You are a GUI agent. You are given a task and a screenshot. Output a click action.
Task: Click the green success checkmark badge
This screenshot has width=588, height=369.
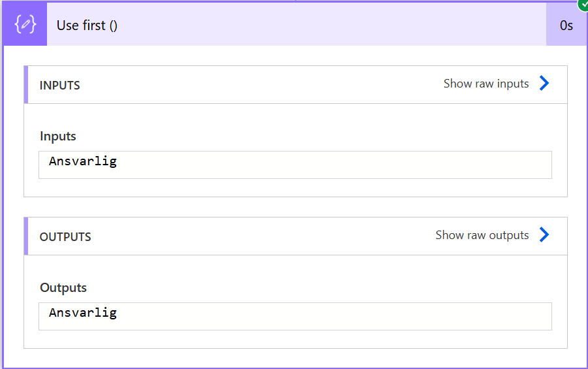[583, 5]
